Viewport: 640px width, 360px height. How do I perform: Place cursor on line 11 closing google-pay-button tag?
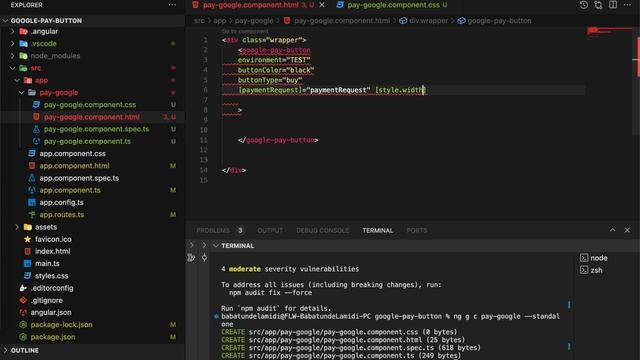pos(278,140)
